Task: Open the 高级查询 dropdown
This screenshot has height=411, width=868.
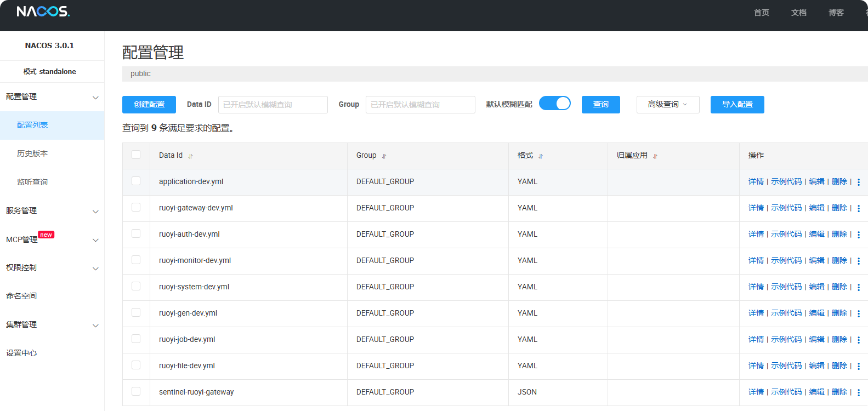Action: 668,105
